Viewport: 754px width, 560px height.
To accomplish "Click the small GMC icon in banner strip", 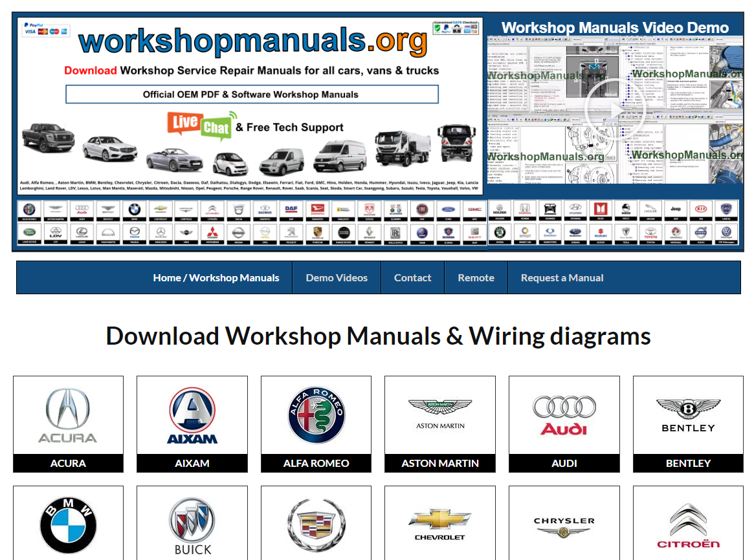I will pyautogui.click(x=474, y=211).
